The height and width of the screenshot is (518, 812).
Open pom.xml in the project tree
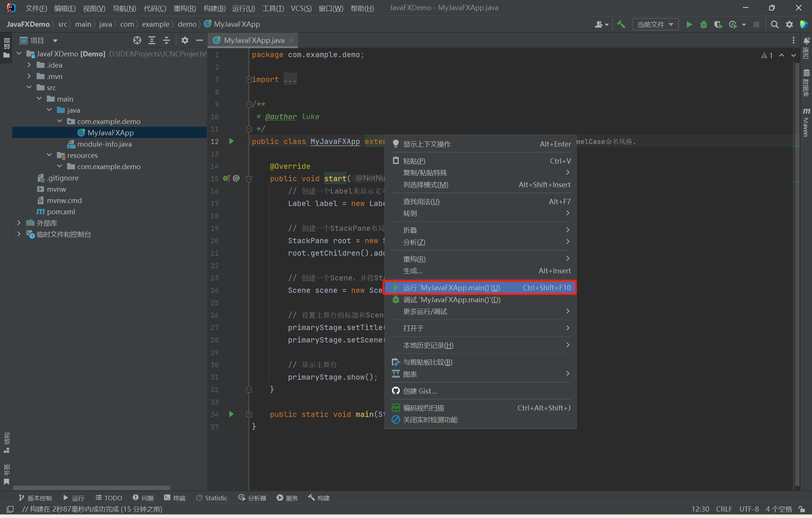pos(61,212)
